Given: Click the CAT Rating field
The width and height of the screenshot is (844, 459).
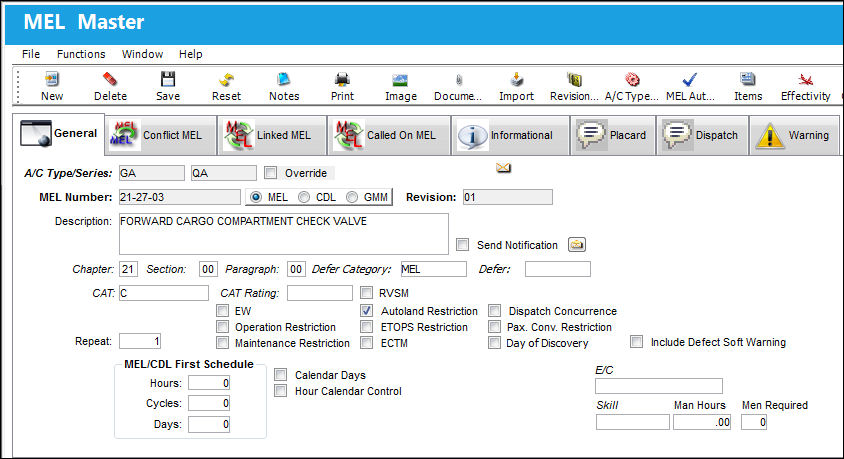Looking at the screenshot, I should tap(320, 293).
